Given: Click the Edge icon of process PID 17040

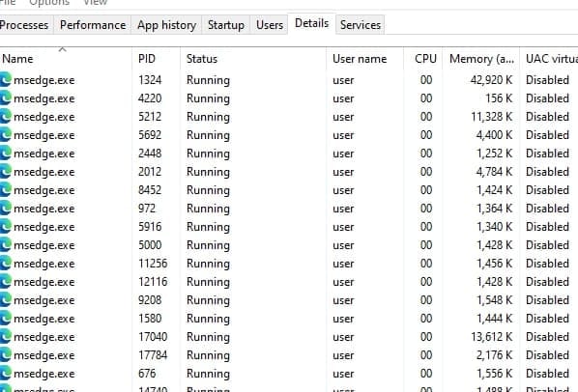Looking at the screenshot, I should (6, 337).
